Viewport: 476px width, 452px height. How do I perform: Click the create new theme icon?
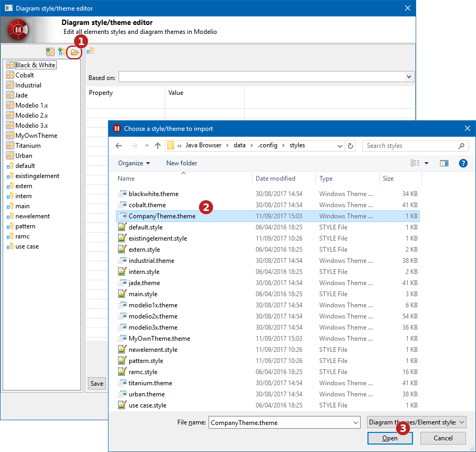[x=50, y=52]
